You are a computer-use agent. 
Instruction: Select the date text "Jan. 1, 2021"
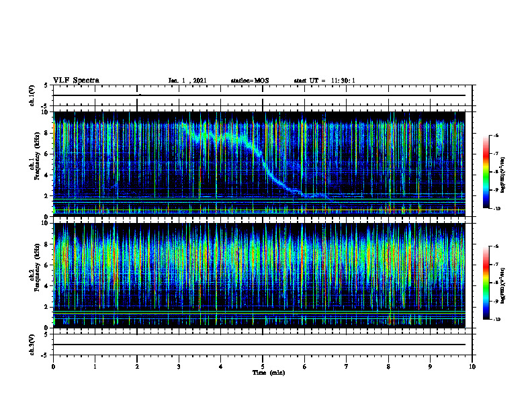point(187,81)
